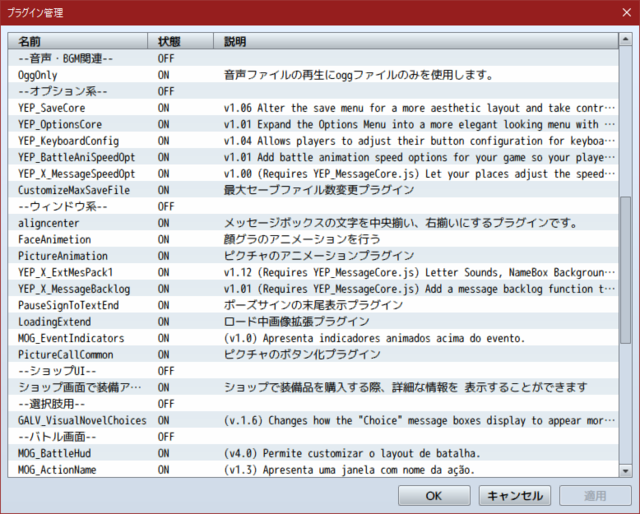Screen dimensions: 640x514
Task: Sort by the 状態 column header
Action: click(x=180, y=41)
